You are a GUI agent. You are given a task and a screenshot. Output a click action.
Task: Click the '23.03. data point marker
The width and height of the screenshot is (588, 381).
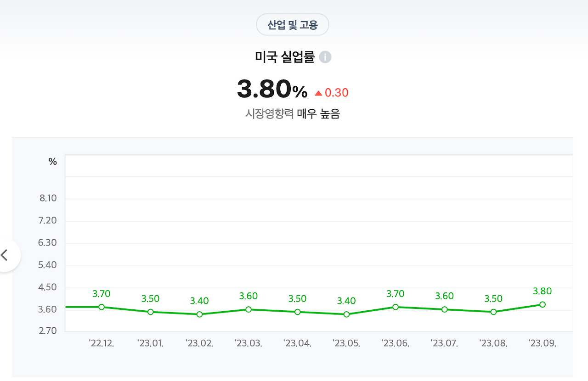click(248, 309)
